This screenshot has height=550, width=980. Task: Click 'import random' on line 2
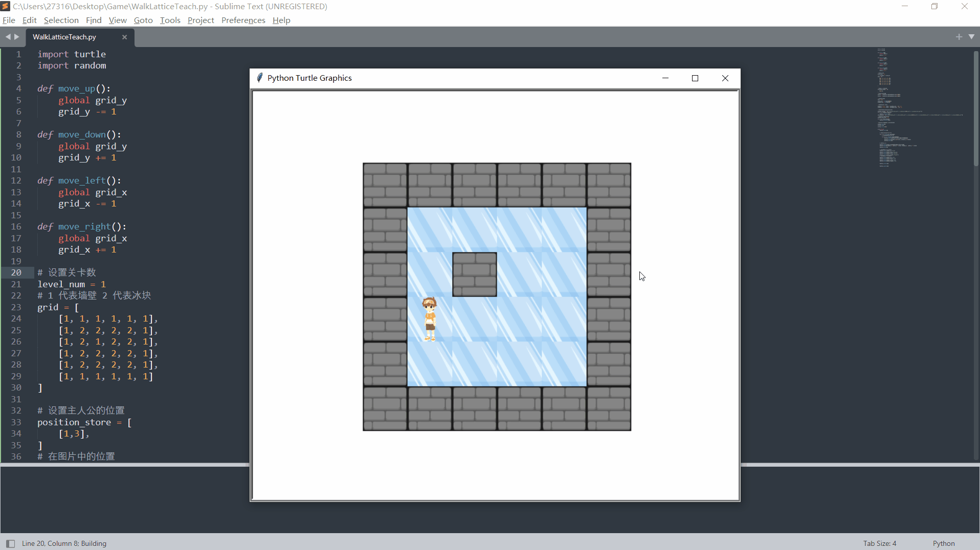72,65
